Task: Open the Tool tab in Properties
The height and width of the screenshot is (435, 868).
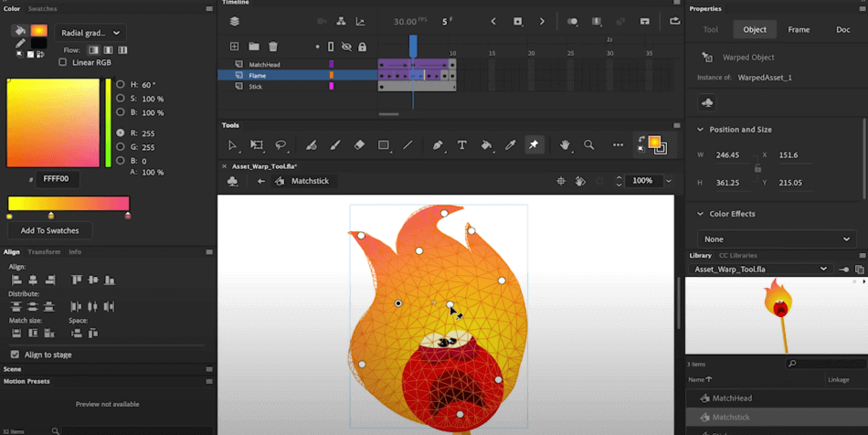Action: point(711,29)
